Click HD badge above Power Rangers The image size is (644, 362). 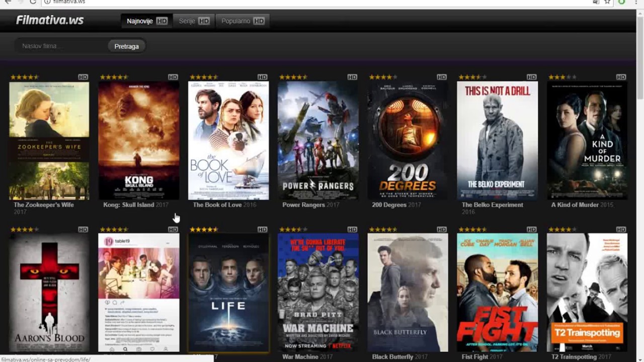point(352,77)
